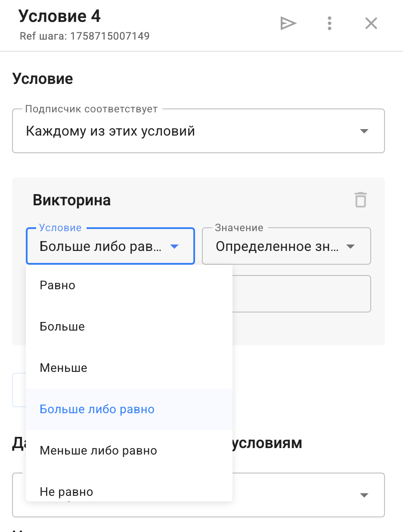Choose Больше from the list
403x532 pixels.
pos(62,327)
